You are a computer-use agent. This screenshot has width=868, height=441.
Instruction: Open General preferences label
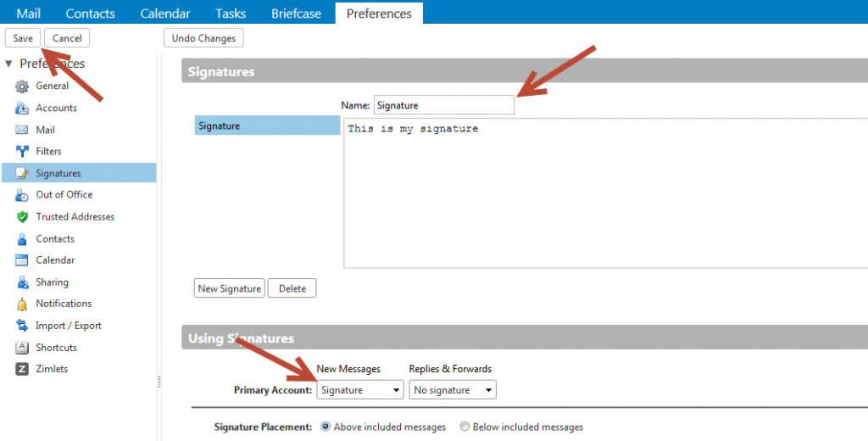click(53, 86)
